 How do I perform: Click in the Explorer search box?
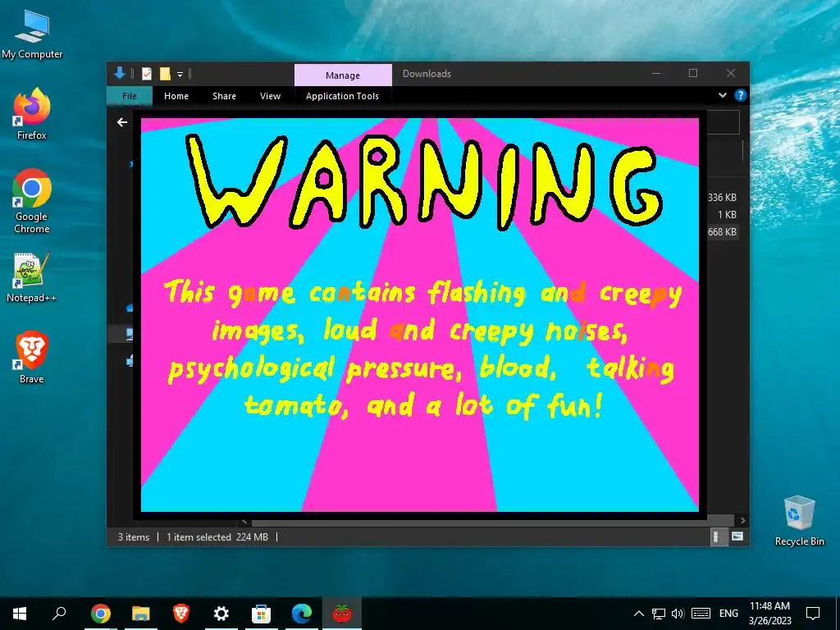coord(724,123)
